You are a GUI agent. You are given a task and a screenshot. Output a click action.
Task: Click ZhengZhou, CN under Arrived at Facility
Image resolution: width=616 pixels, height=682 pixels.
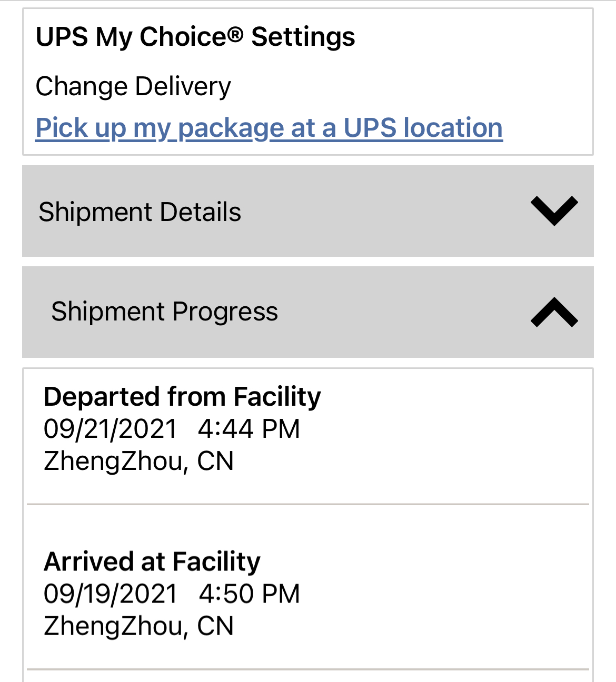[x=138, y=626]
